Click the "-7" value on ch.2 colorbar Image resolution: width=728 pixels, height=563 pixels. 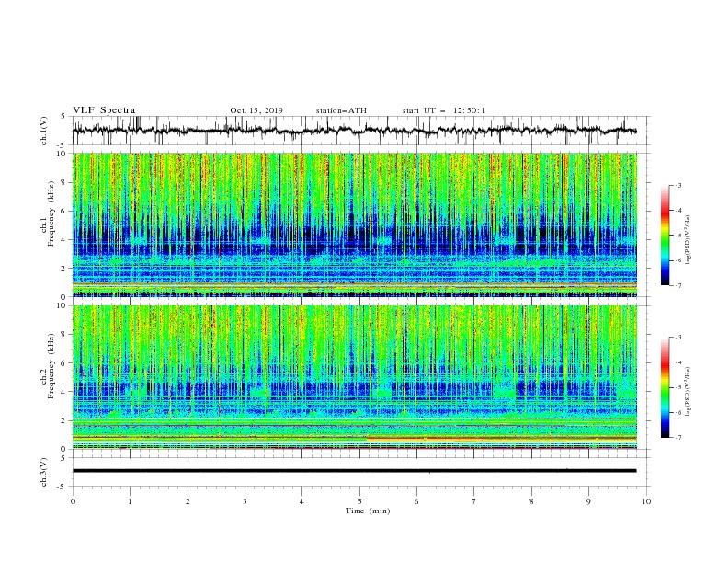pyautogui.click(x=677, y=437)
